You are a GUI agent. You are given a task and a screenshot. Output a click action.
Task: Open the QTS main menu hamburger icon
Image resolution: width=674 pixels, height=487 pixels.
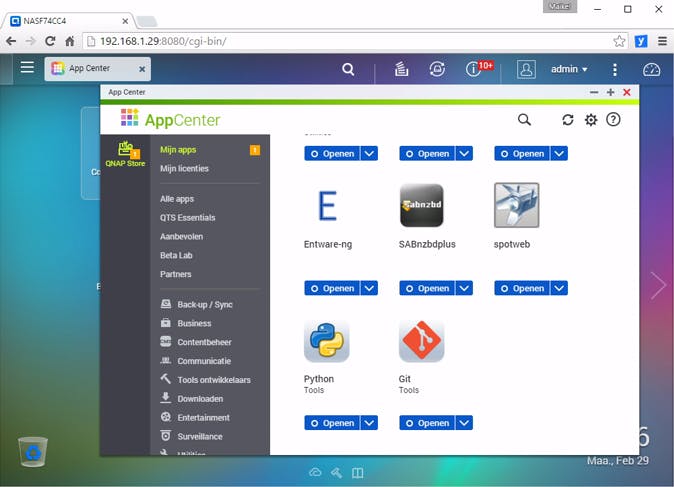coord(27,67)
